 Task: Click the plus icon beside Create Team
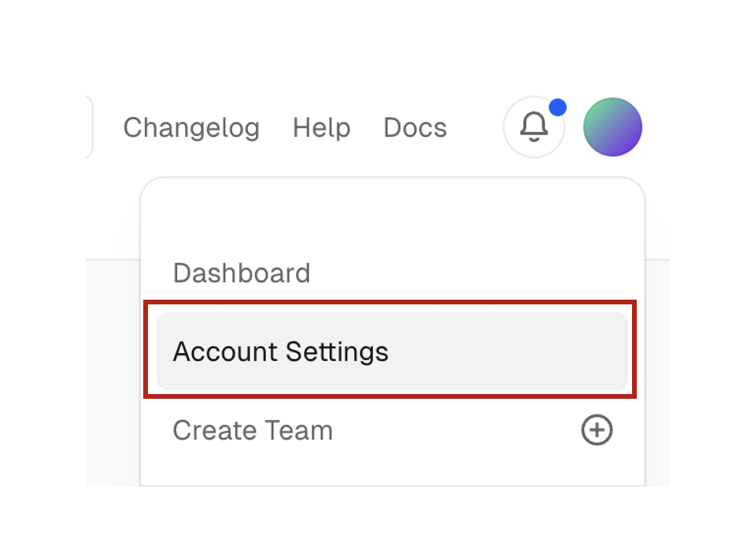click(x=597, y=430)
